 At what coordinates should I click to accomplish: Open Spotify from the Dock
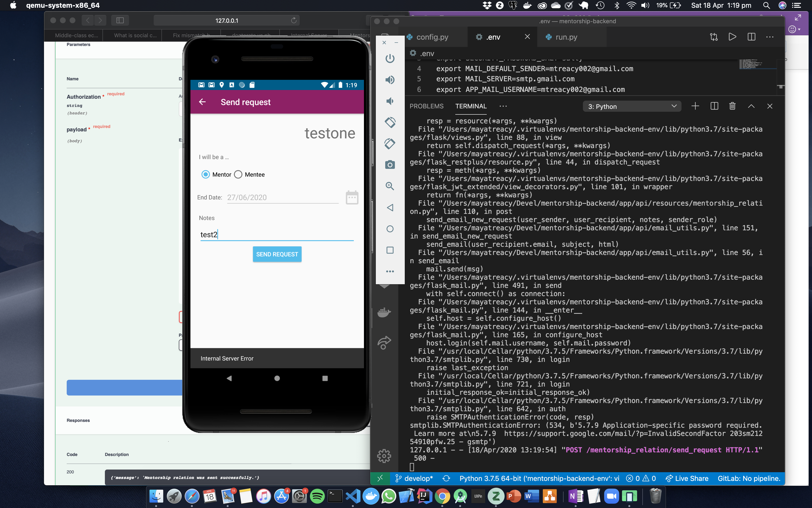coord(317,496)
